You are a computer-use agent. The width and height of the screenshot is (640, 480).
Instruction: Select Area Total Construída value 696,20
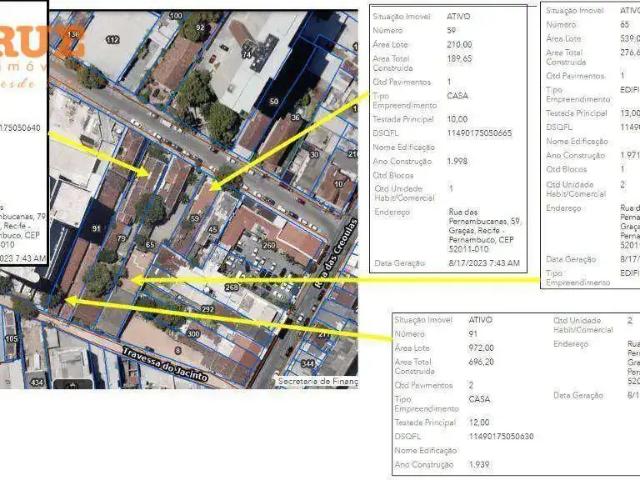tap(481, 362)
